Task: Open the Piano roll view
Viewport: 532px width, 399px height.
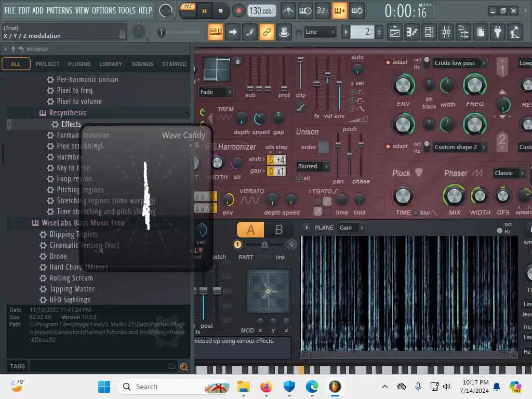Action: pos(411,33)
